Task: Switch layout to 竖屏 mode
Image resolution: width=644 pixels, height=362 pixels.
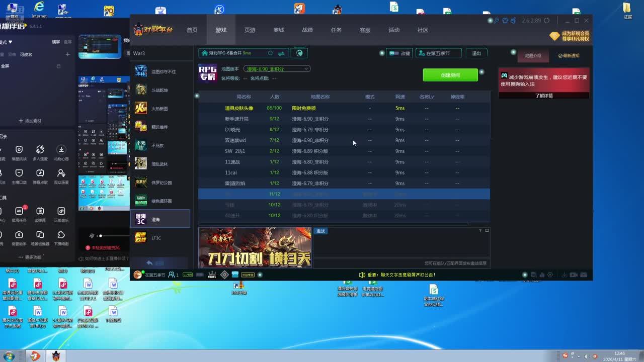Action: coord(67,42)
